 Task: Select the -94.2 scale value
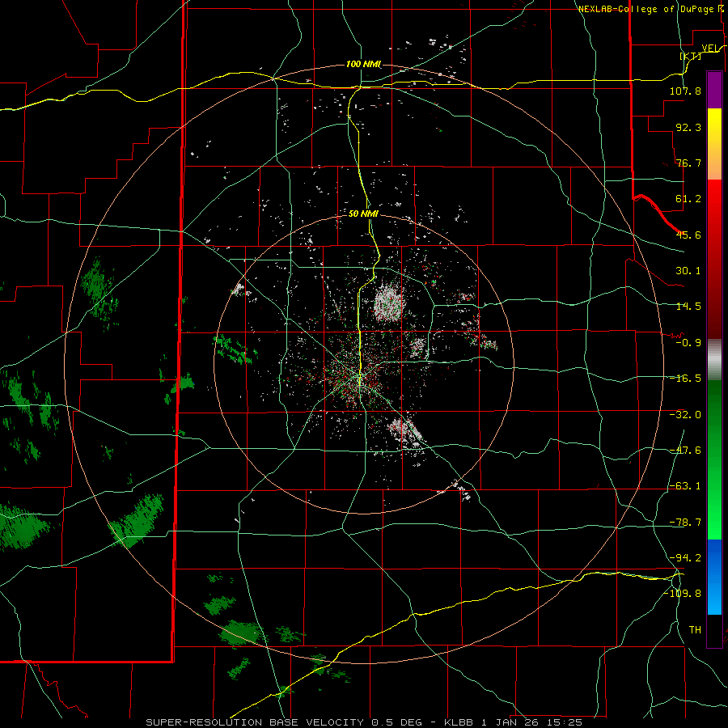pos(685,557)
